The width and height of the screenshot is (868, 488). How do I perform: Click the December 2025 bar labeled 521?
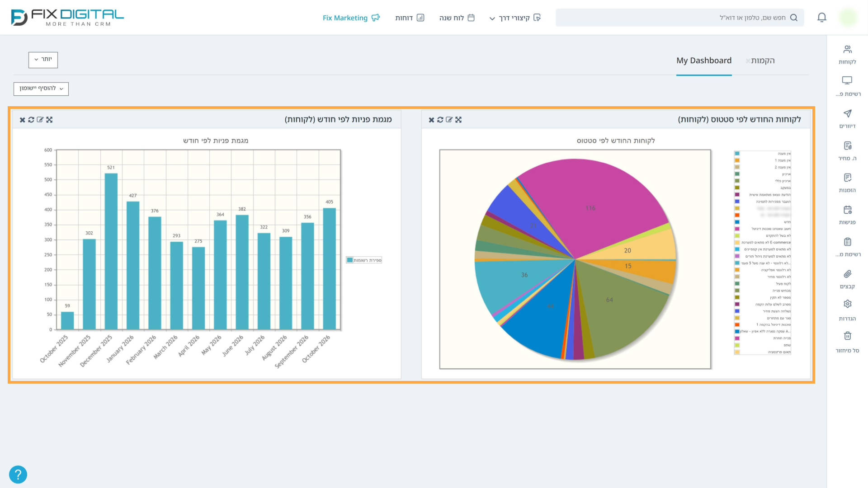click(111, 251)
